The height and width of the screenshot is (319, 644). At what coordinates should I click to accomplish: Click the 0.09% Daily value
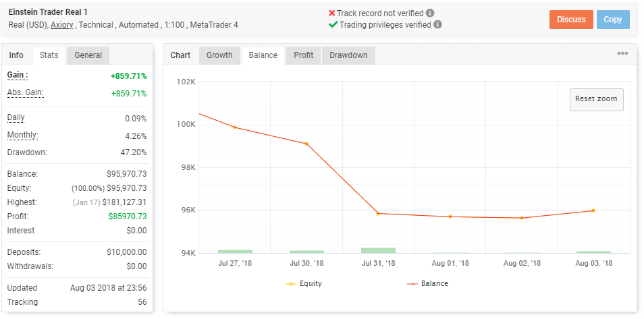tap(136, 119)
